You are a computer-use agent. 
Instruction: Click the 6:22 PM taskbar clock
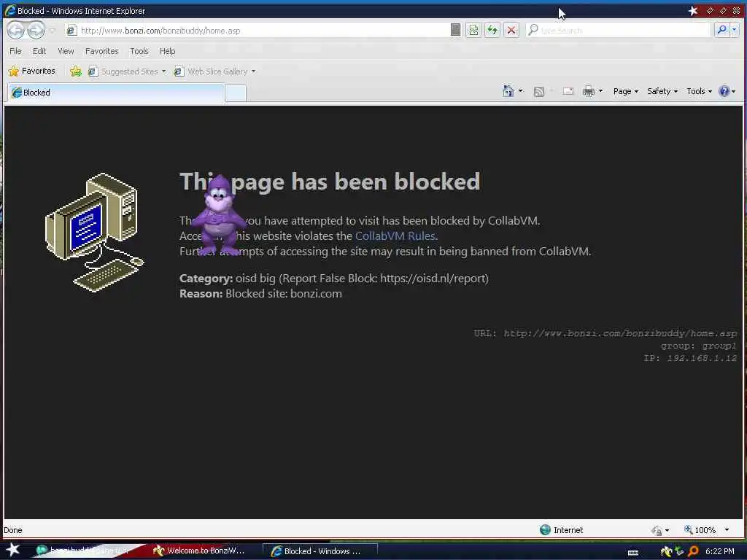tap(719, 551)
